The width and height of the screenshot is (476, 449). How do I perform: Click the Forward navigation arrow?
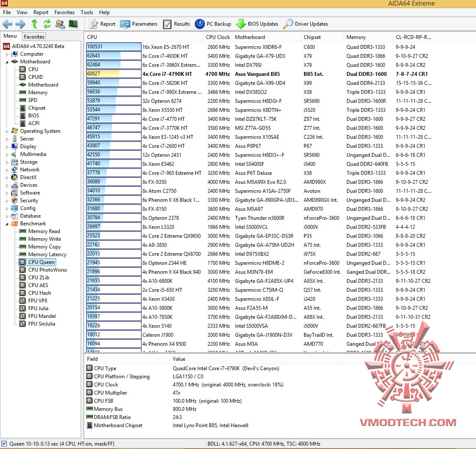(x=20, y=24)
